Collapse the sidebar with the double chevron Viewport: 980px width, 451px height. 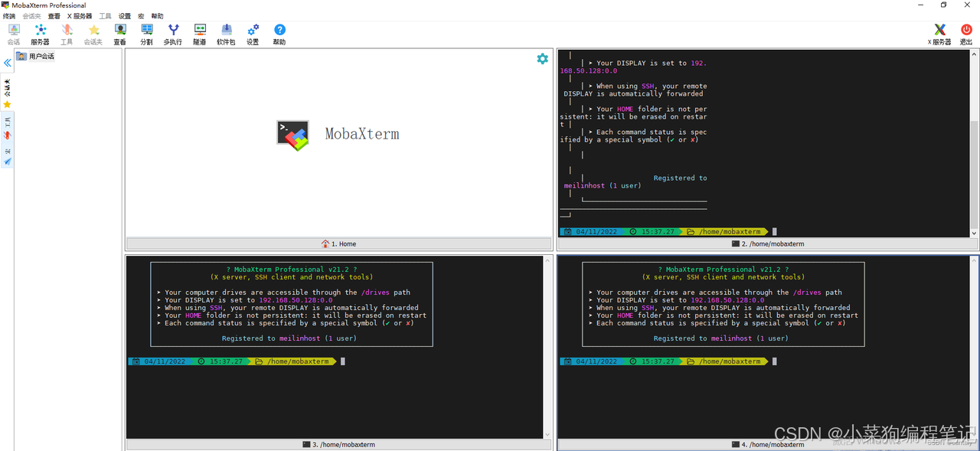coord(8,63)
